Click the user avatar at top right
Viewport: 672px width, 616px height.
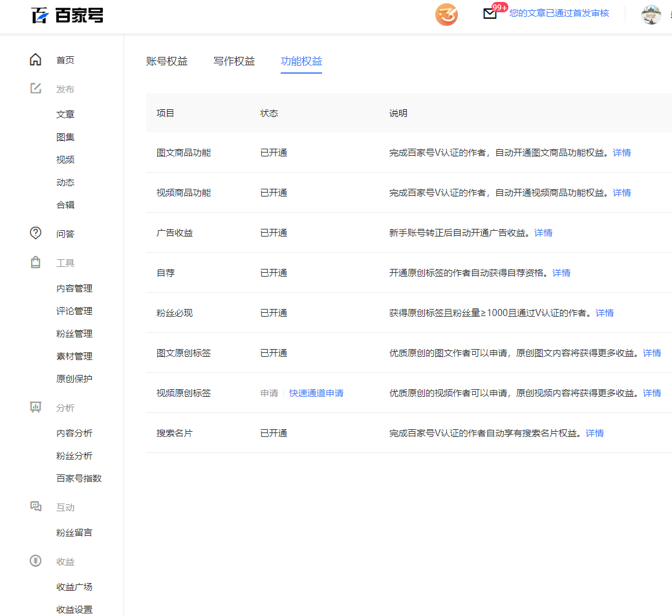651,14
